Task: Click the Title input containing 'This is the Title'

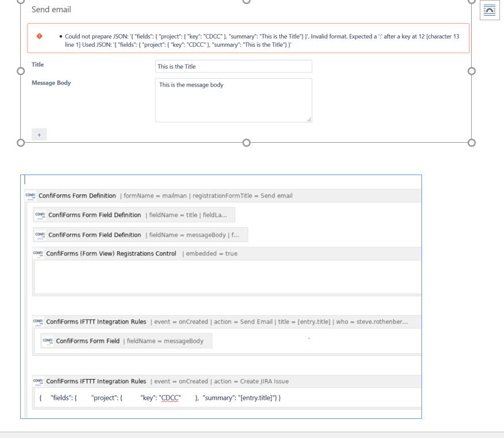Action: point(233,66)
